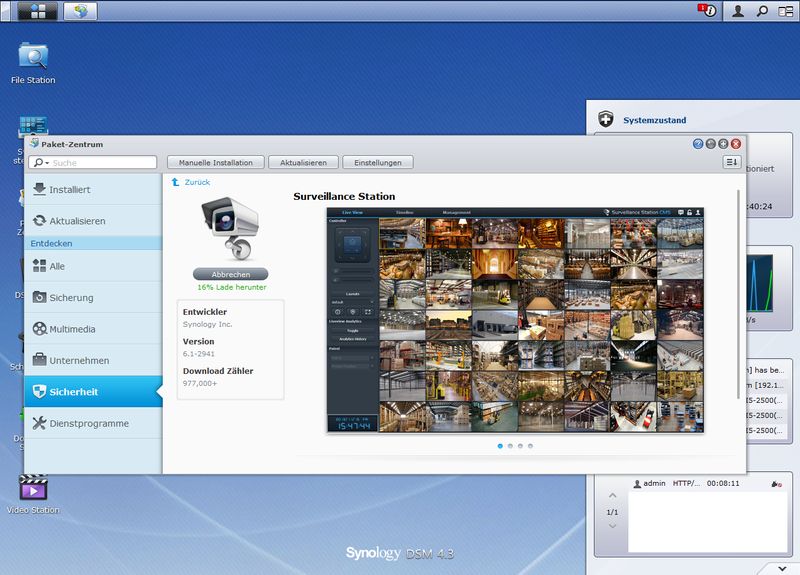Show third screenshot pagination dot
The width and height of the screenshot is (800, 575).
pos(520,446)
